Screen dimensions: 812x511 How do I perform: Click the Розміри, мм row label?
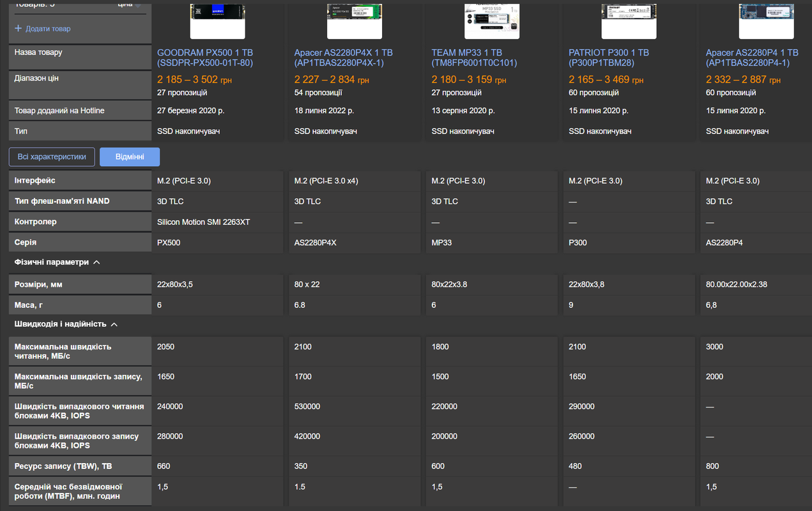pyautogui.click(x=38, y=284)
